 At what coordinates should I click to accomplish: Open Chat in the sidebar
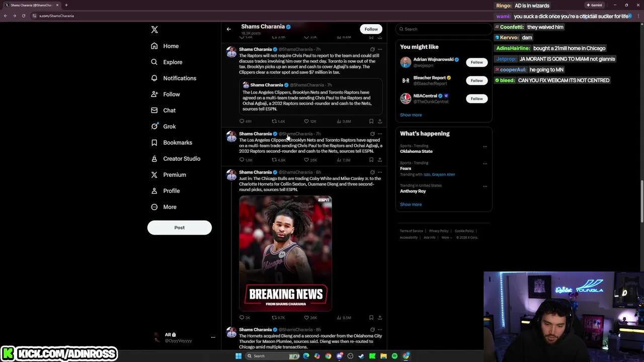(x=164, y=110)
